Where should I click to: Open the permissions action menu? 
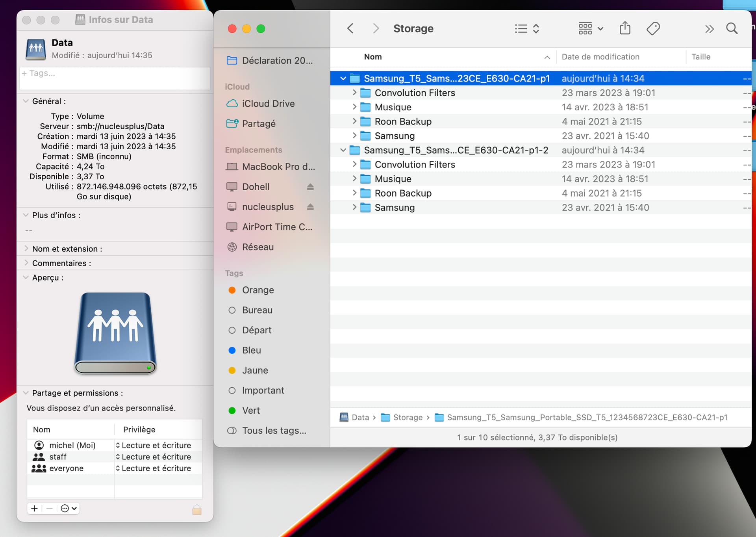coord(69,508)
